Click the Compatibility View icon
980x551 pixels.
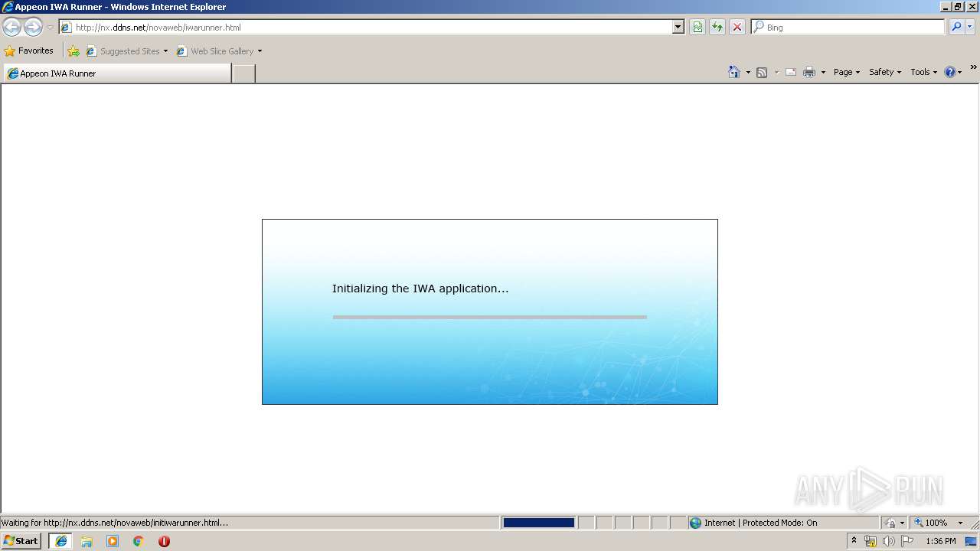click(x=697, y=28)
